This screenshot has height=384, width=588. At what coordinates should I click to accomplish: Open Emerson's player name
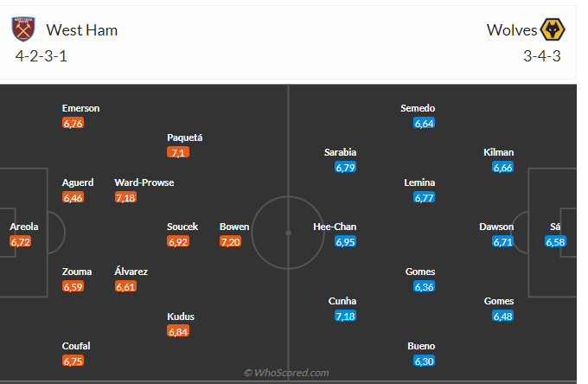[x=80, y=108]
